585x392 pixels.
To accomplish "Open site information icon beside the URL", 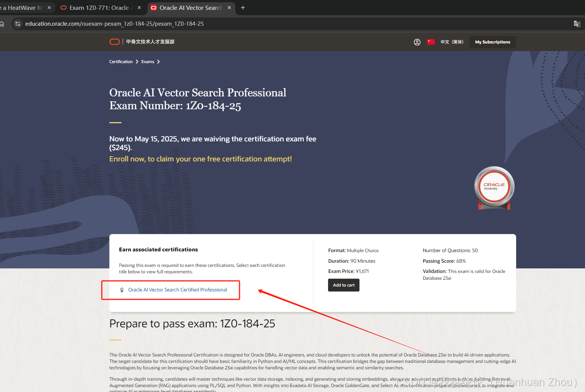I will pos(18,24).
